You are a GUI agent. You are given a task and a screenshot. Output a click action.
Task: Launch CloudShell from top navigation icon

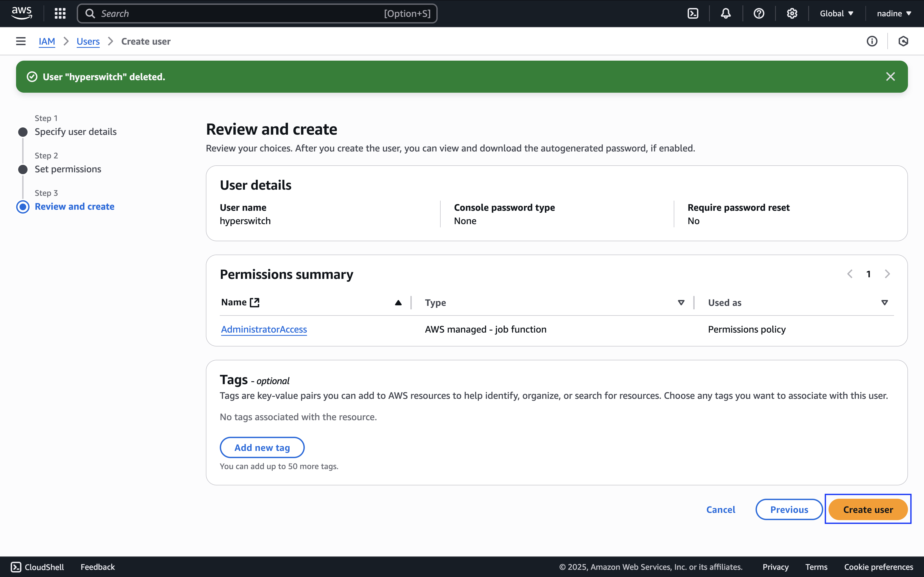click(x=693, y=13)
